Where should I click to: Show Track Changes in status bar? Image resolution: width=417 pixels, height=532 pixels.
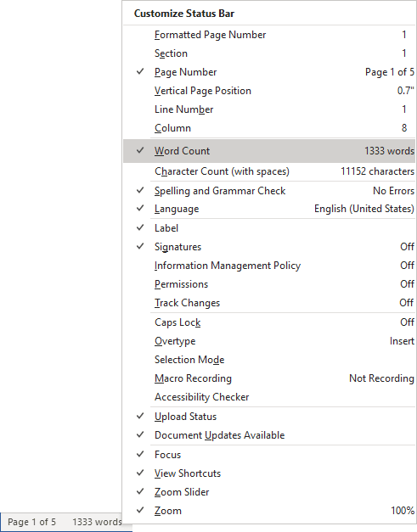269,303
